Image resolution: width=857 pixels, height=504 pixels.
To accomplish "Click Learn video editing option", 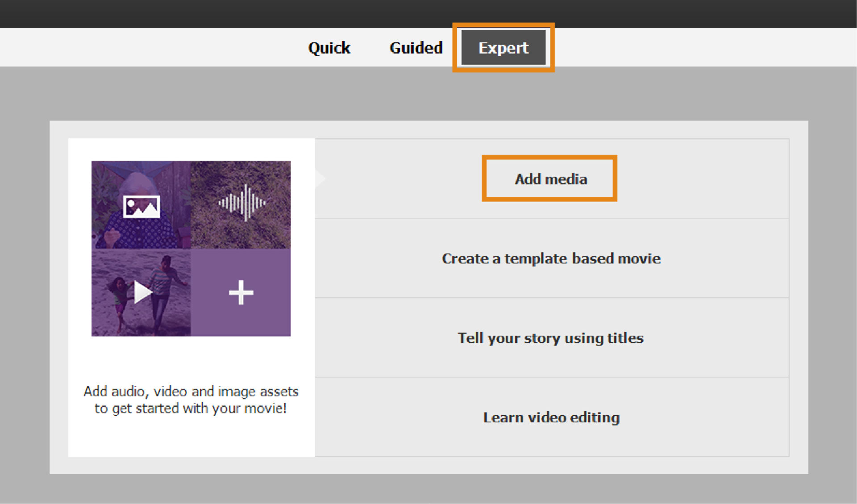I will coord(551,417).
